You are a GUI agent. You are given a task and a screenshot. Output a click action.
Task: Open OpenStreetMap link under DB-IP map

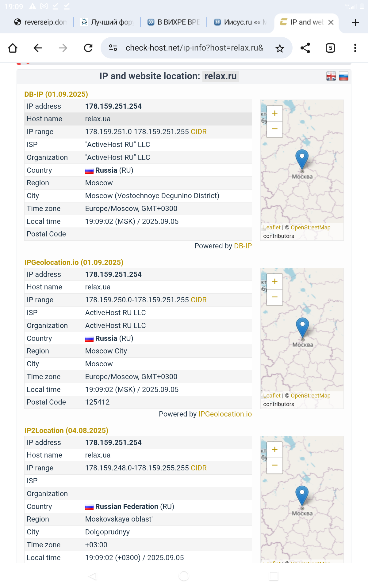coord(311,228)
